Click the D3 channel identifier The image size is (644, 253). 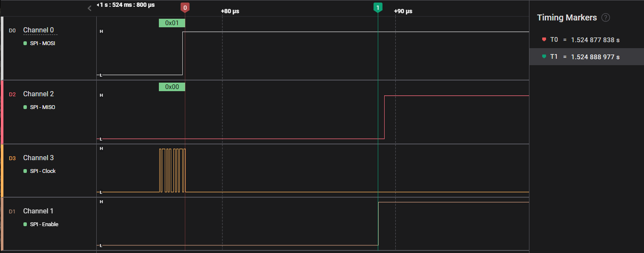[x=12, y=158]
